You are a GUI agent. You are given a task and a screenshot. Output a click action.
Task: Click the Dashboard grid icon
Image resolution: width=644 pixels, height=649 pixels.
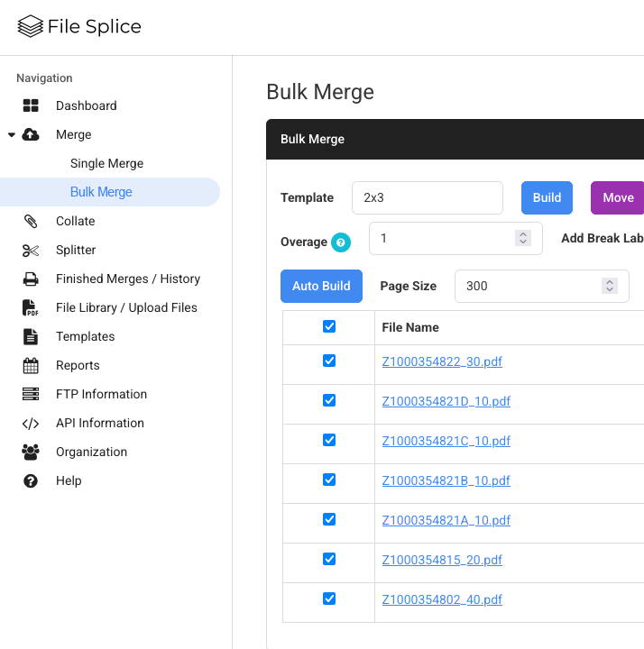(31, 105)
